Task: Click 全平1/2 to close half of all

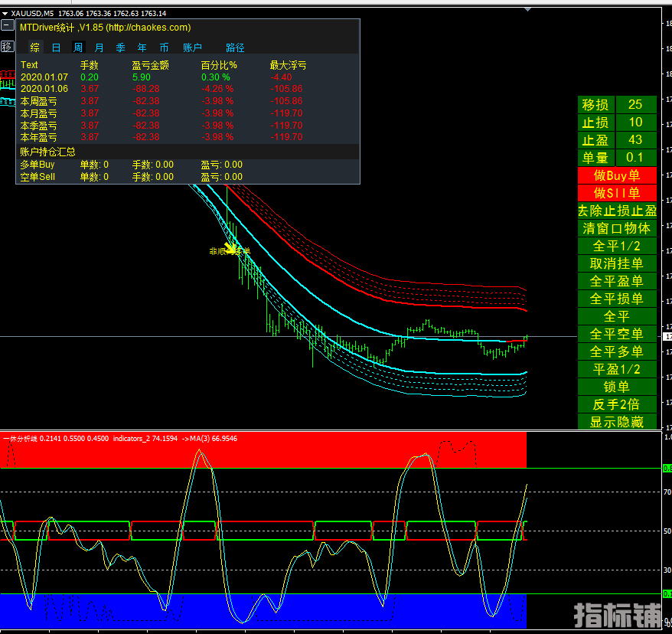Action: (617, 246)
